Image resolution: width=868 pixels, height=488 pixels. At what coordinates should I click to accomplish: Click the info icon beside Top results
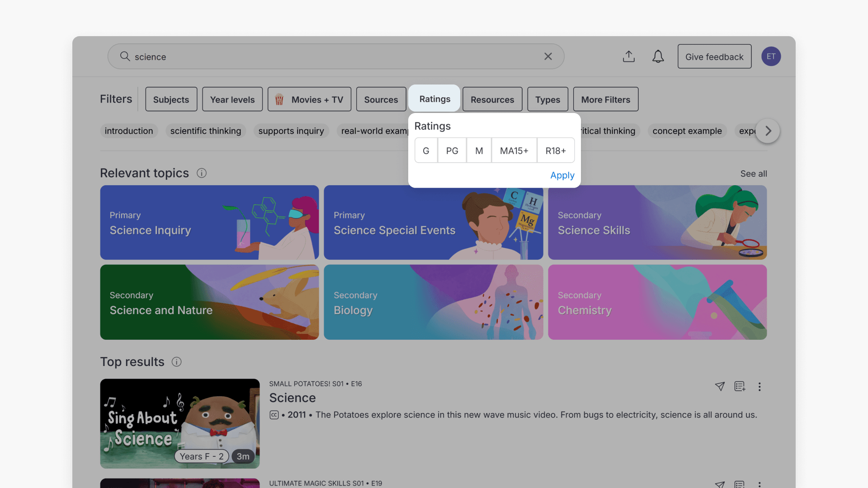(x=177, y=362)
